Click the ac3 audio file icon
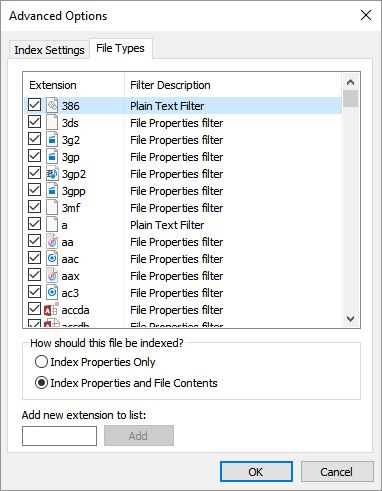 [52, 293]
